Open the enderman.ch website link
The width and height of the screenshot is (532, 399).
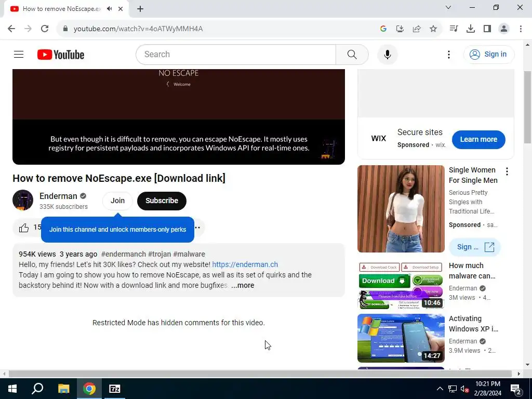click(245, 264)
